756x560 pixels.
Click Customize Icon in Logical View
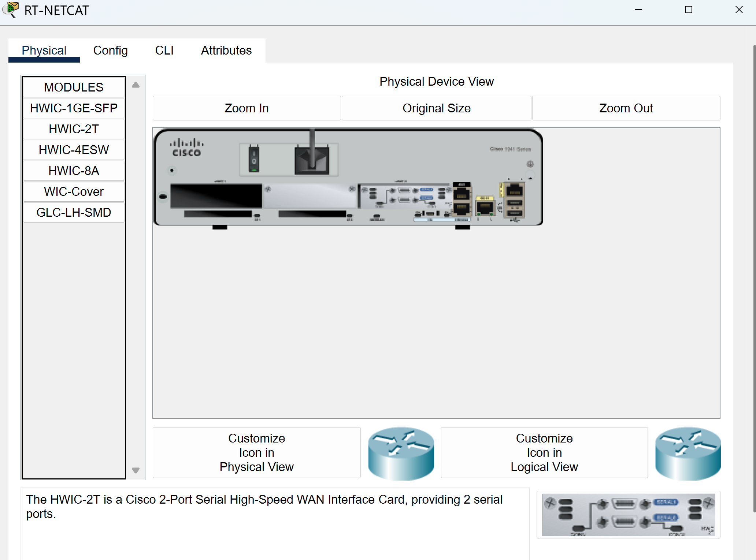coord(544,452)
